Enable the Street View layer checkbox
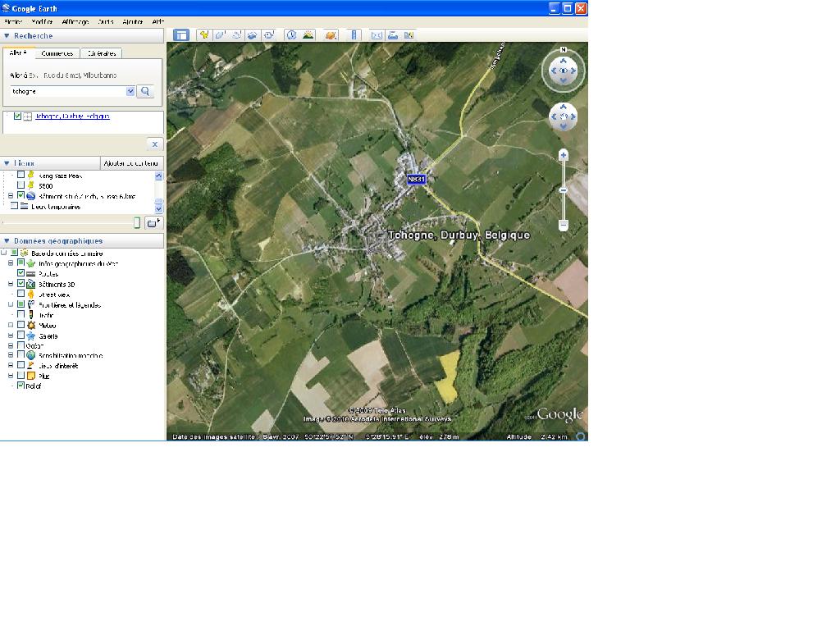Screen dimensions: 840x630 [21, 294]
